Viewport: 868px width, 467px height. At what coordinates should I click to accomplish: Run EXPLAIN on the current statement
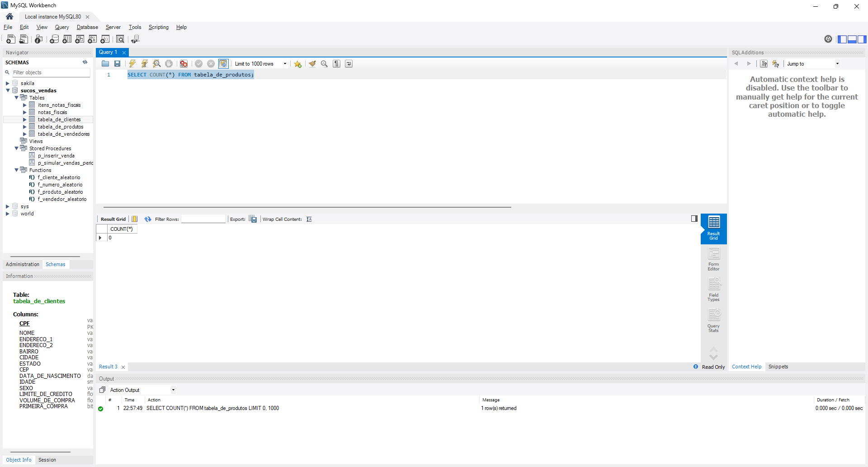(157, 64)
